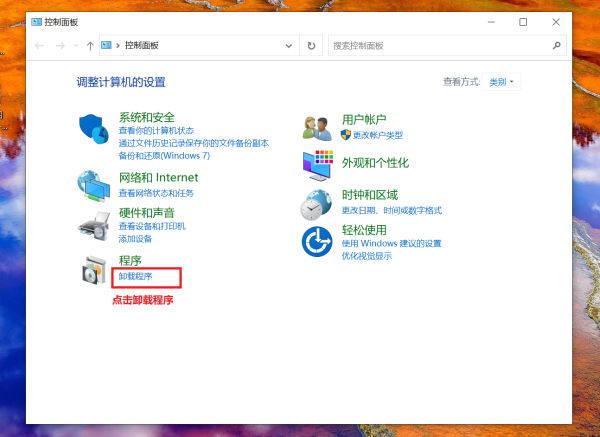The image size is (600, 437).
Task: Open the address bar history dropdown
Action: (x=289, y=45)
